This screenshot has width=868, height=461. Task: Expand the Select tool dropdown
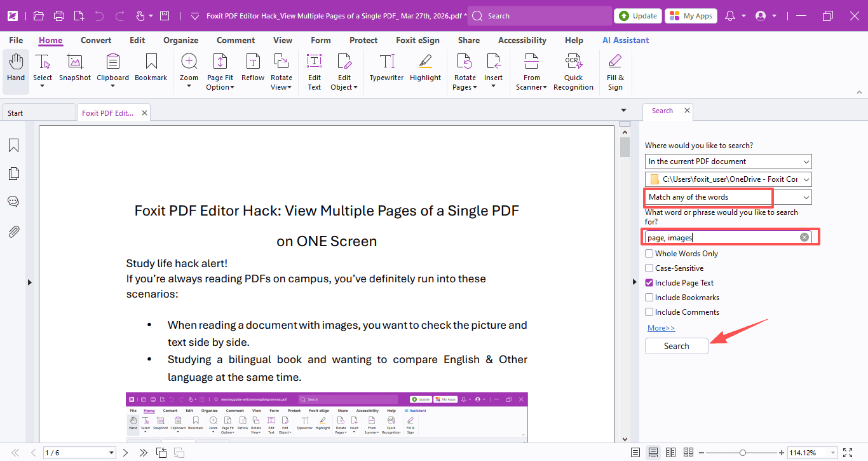click(x=43, y=86)
